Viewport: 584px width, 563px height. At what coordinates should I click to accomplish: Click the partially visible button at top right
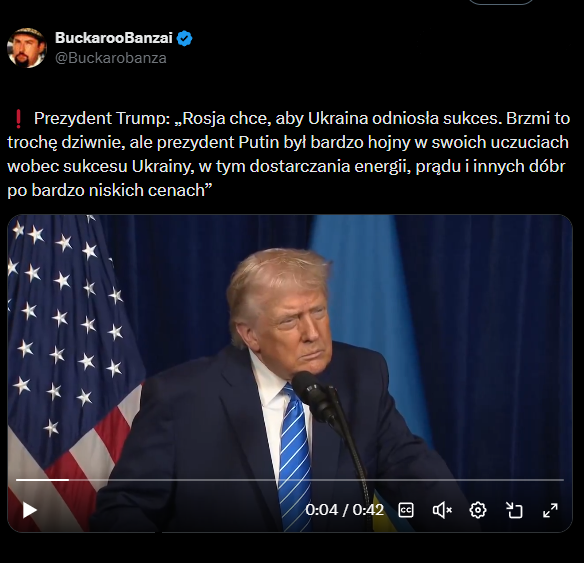(x=501, y=2)
